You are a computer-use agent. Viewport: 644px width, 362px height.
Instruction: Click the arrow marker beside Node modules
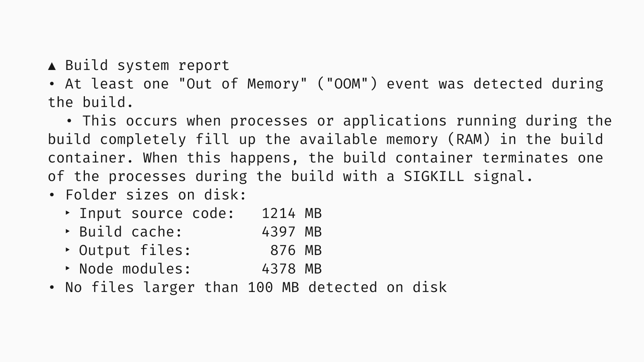[x=68, y=269]
